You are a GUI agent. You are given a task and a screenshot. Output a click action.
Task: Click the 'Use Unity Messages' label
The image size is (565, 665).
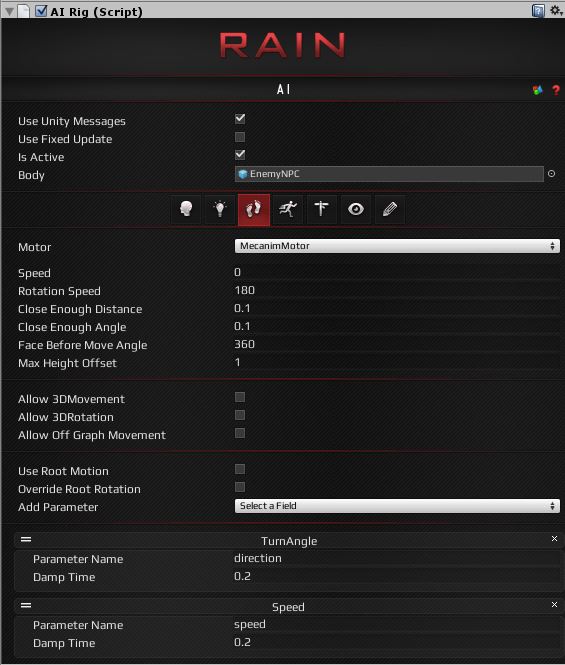(72, 122)
